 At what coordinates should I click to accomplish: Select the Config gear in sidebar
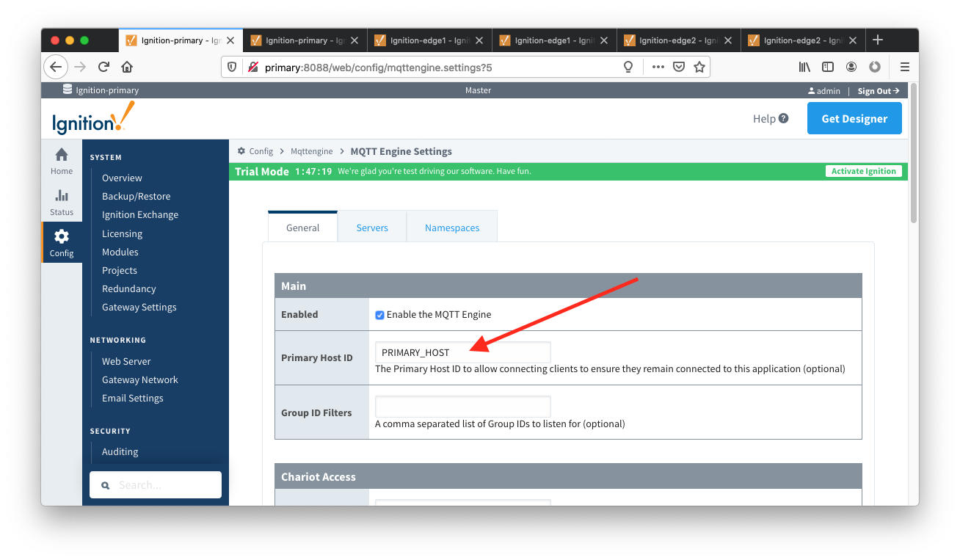62,242
